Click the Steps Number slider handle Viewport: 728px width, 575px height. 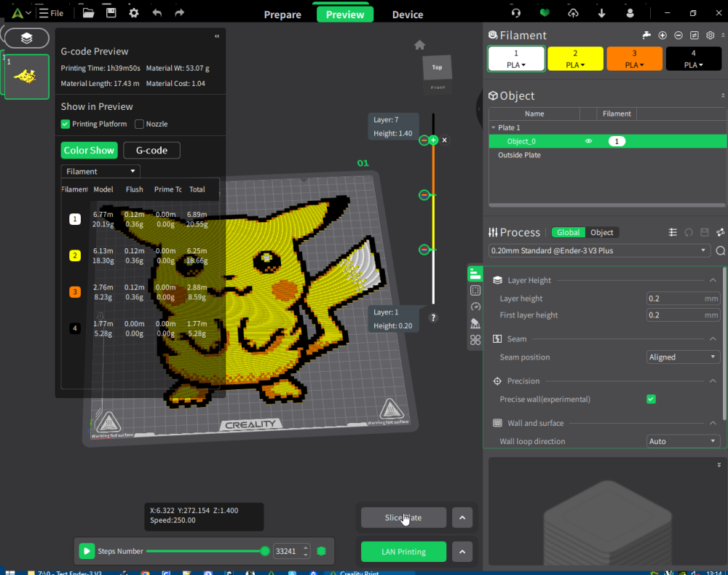pyautogui.click(x=265, y=551)
